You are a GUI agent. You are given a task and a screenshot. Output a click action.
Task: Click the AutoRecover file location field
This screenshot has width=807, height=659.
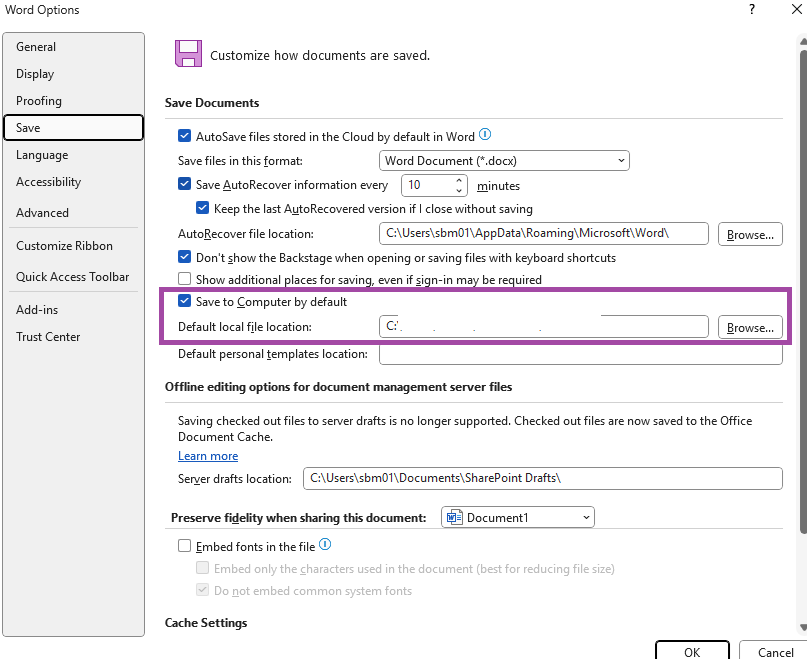click(543, 234)
